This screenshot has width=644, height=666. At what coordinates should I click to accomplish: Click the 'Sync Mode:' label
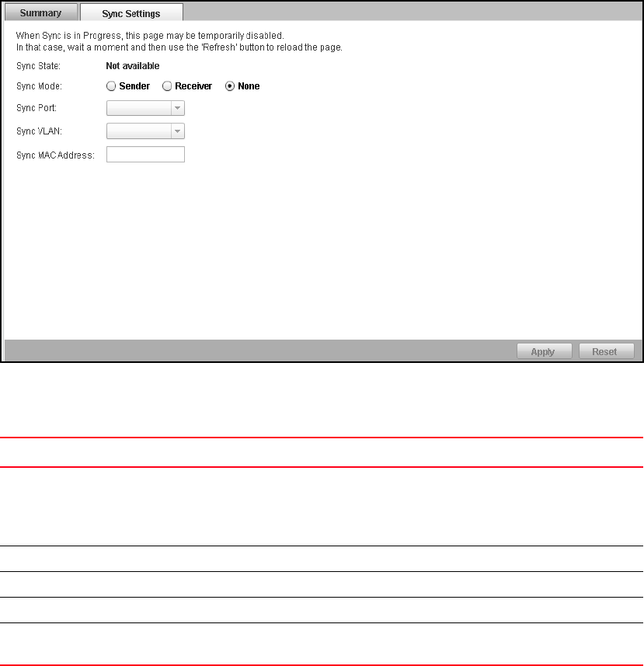pyautogui.click(x=39, y=86)
